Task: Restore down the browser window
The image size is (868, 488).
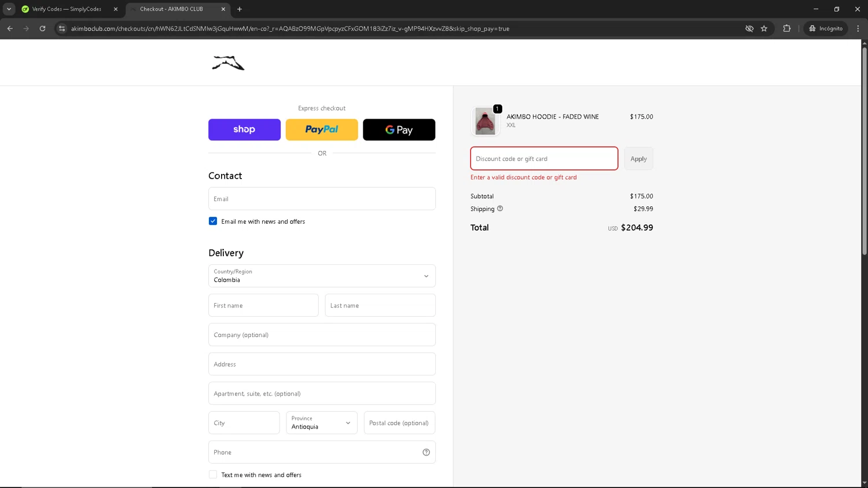Action: (837, 9)
